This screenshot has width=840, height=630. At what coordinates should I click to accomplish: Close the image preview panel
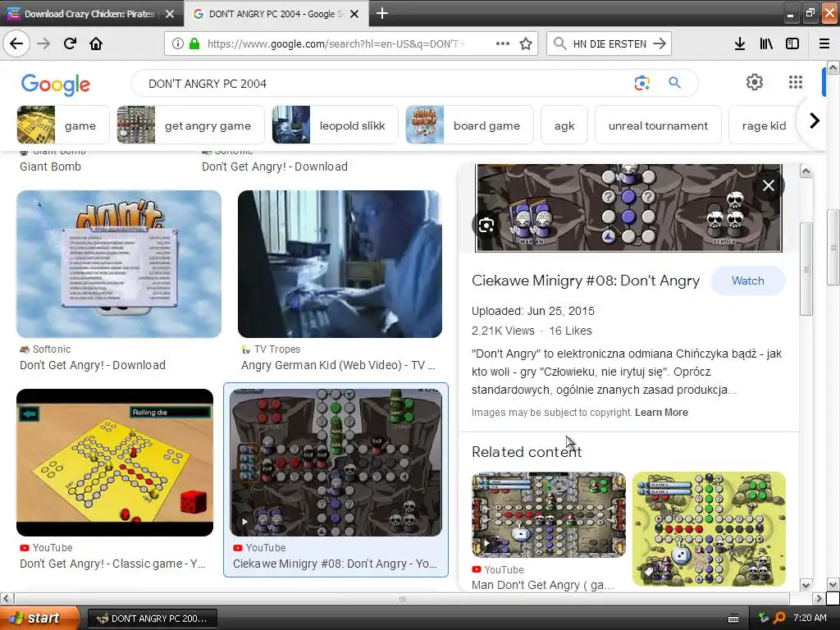coord(768,185)
